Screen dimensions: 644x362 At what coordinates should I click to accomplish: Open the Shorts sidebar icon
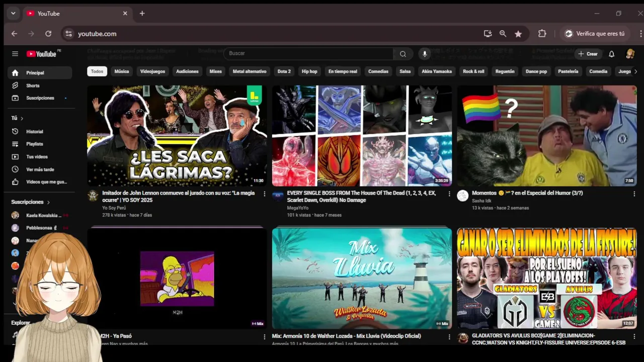(15, 85)
